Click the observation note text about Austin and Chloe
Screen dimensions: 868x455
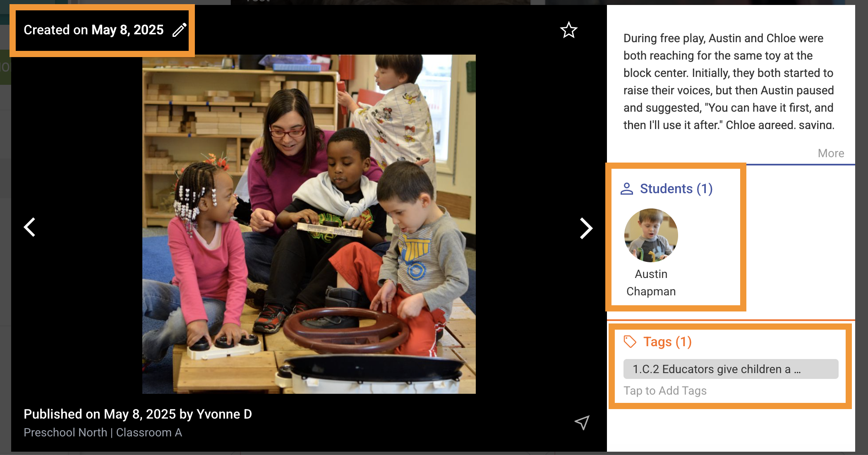click(x=729, y=81)
